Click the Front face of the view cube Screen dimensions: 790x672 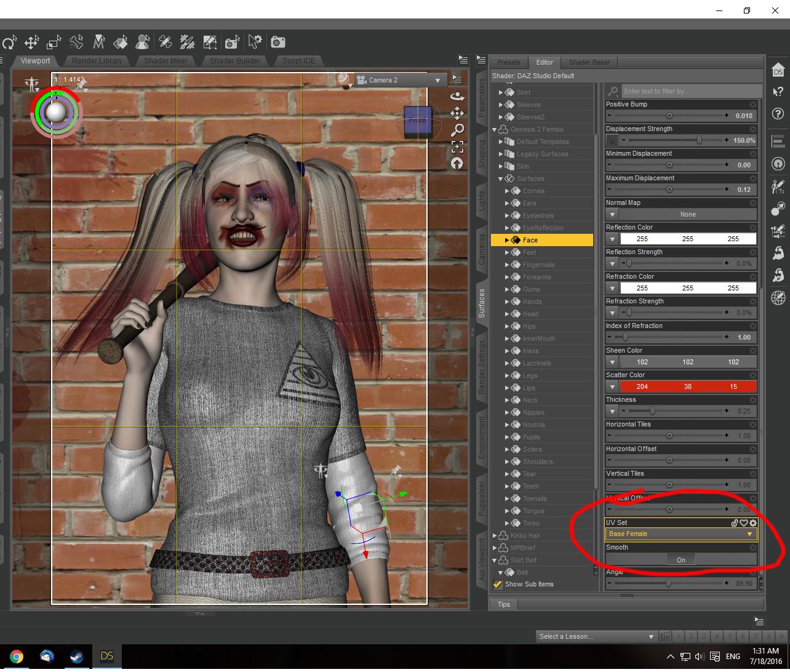[x=418, y=120]
